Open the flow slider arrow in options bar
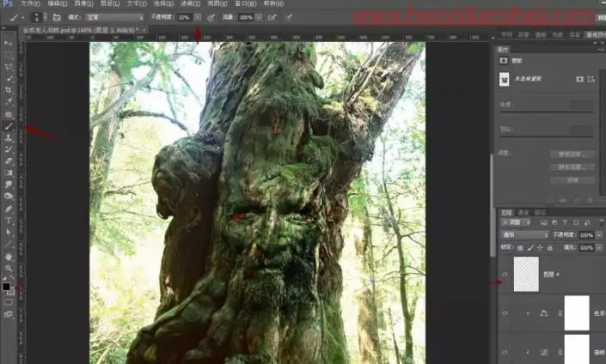This screenshot has width=606, height=364. [x=259, y=17]
